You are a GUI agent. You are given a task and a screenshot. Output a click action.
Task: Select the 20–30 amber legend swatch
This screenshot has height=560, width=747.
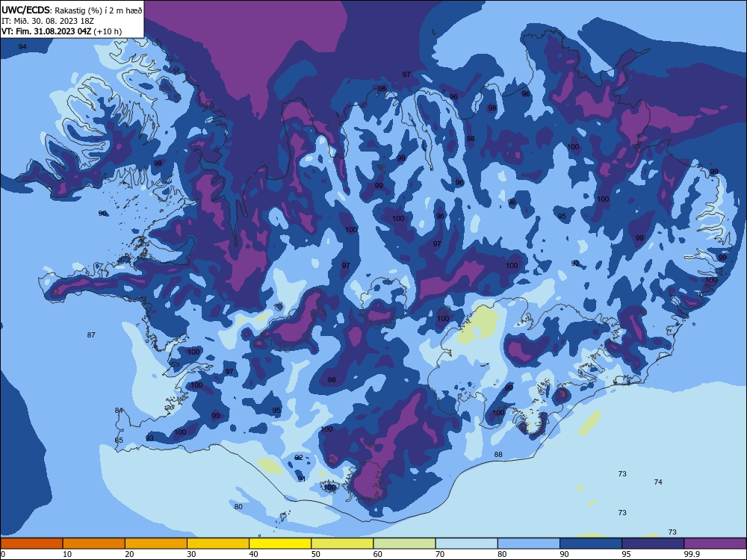click(156, 543)
